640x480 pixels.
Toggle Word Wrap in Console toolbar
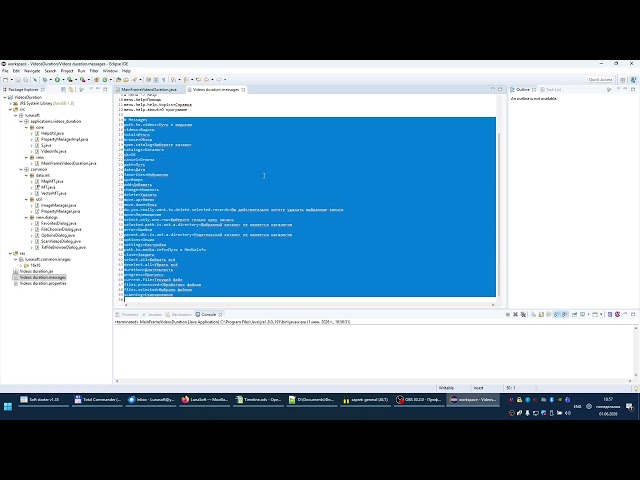[x=549, y=314]
